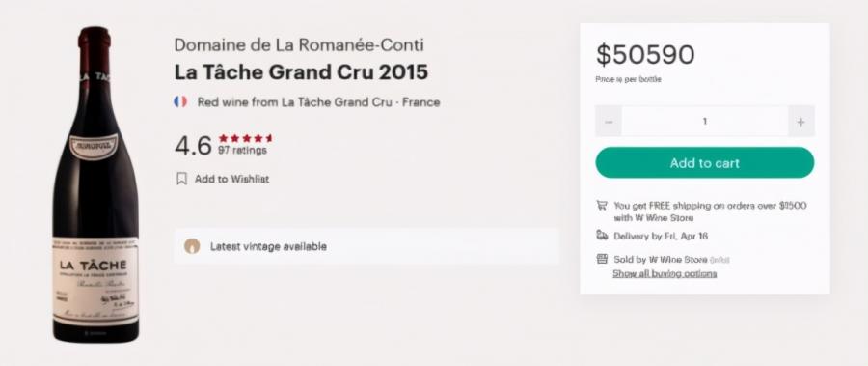This screenshot has width=868, height=366.
Task: Decrease quantity with the minus button
Action: point(609,122)
